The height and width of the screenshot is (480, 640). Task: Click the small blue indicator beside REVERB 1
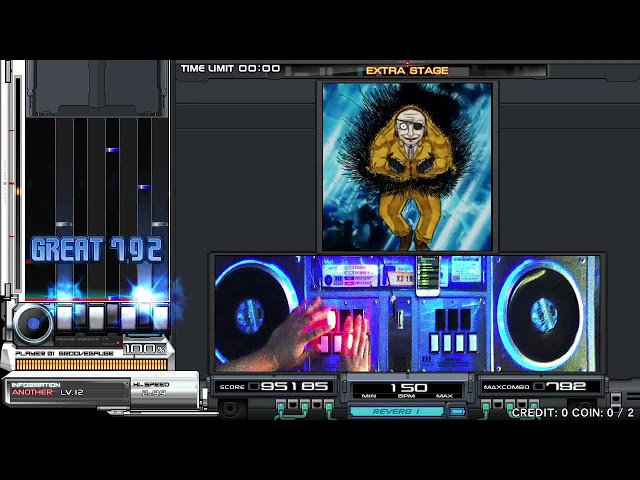coord(457,411)
